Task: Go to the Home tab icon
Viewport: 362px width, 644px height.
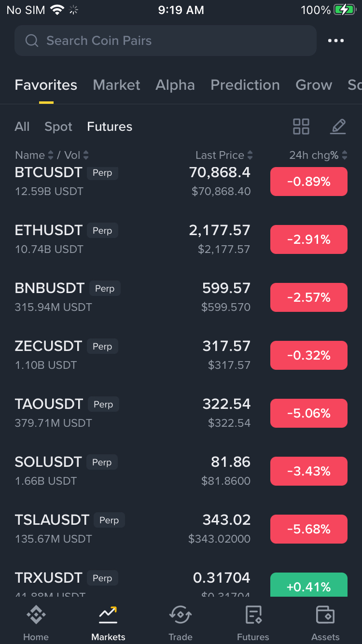Action: [x=36, y=616]
